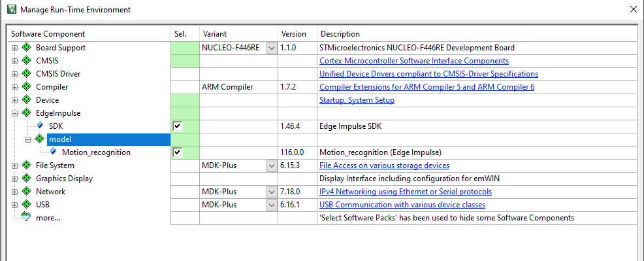
Task: Click the blue SDK component icon
Action: tap(40, 126)
